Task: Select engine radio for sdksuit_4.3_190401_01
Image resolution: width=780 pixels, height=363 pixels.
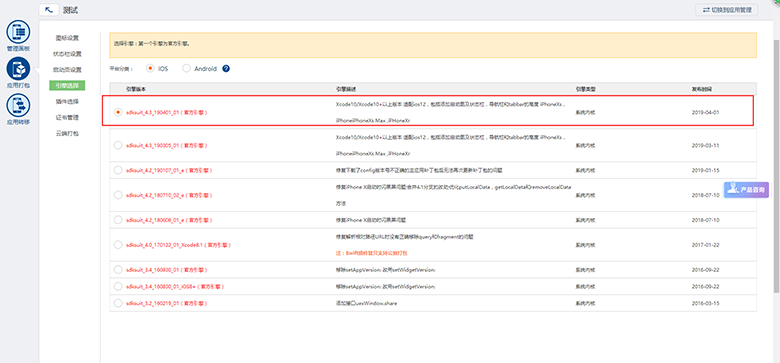Action: (118, 112)
